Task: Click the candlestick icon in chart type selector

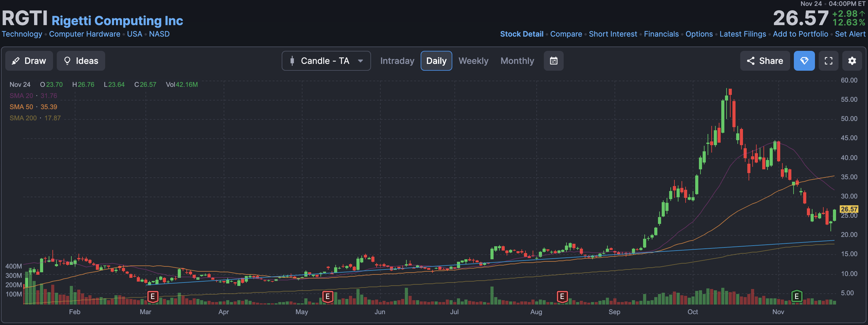Action: (292, 61)
